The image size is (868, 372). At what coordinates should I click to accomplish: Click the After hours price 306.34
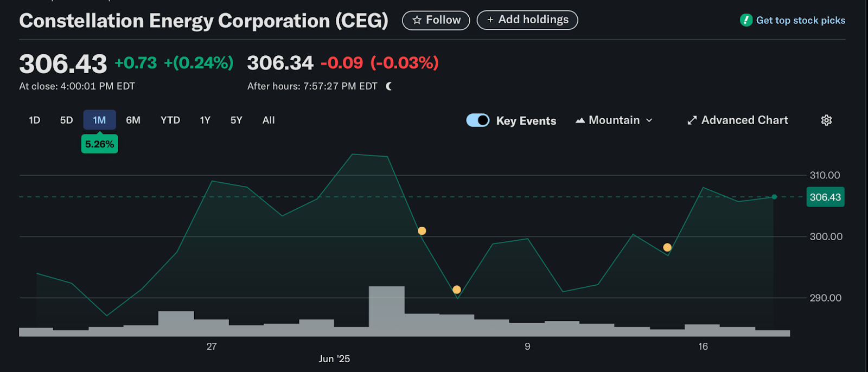point(280,63)
